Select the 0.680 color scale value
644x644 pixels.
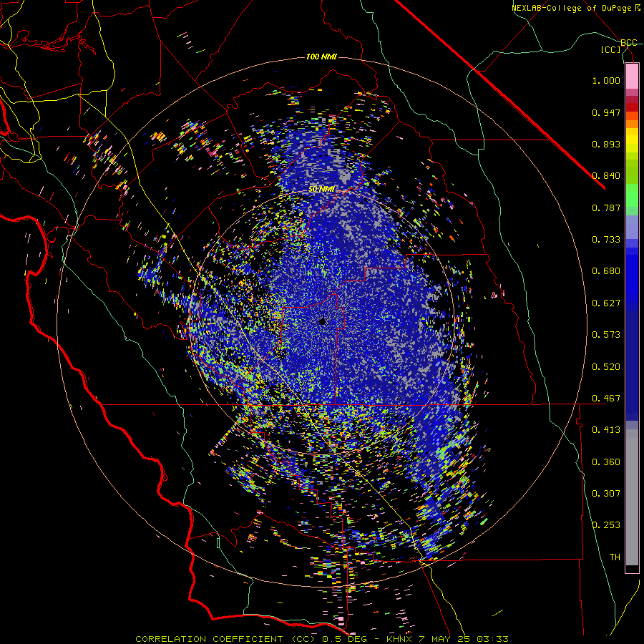606,271
